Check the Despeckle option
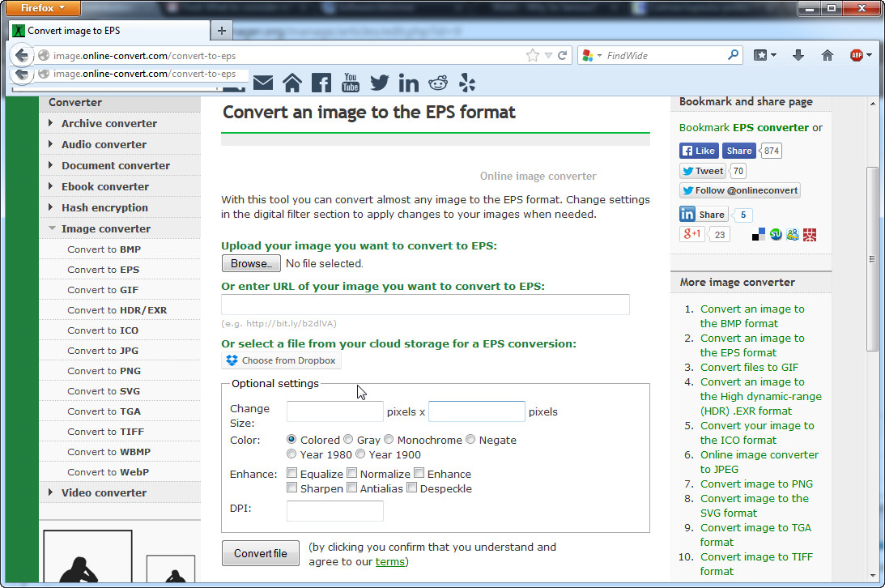Screen dimensions: 885x588 pos(411,488)
